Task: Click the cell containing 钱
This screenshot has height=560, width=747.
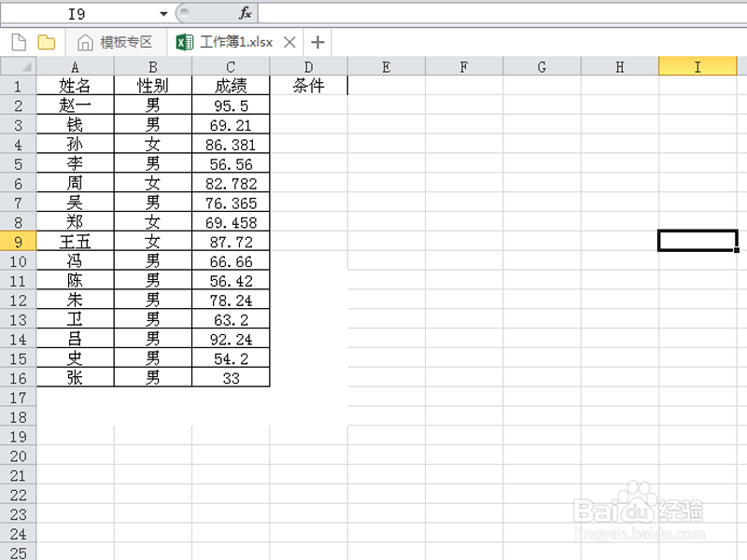Action: [x=76, y=125]
